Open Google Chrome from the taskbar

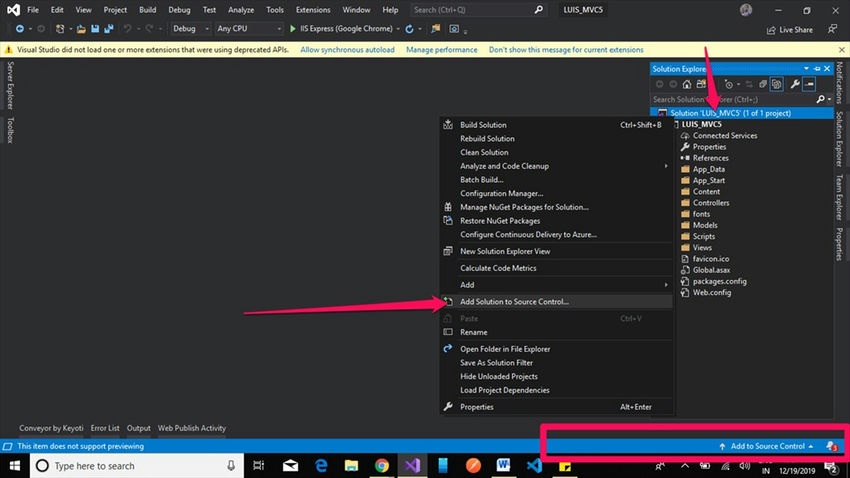[382, 466]
